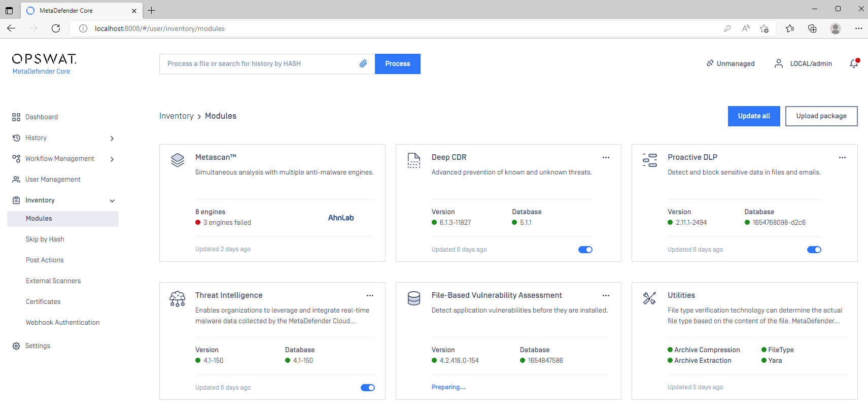The image size is (868, 411).
Task: Open the User Management page
Action: click(53, 180)
